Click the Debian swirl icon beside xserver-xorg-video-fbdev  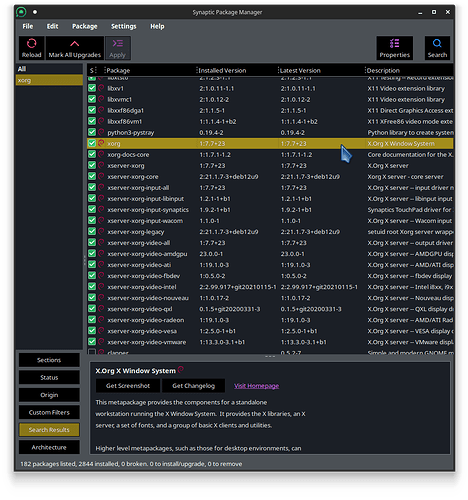101,276
